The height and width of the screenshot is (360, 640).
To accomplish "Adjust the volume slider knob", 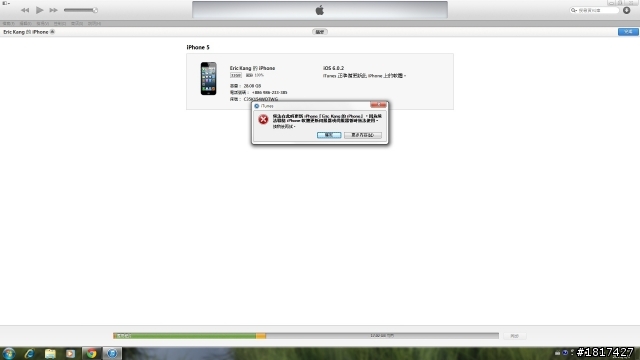I will [95, 10].
